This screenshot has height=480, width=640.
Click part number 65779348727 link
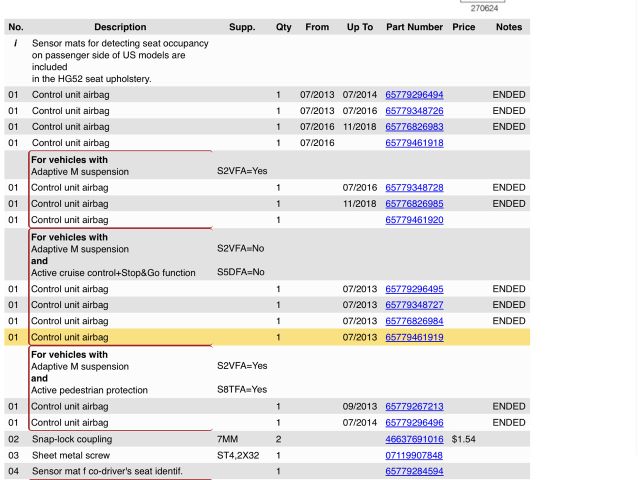tap(414, 305)
